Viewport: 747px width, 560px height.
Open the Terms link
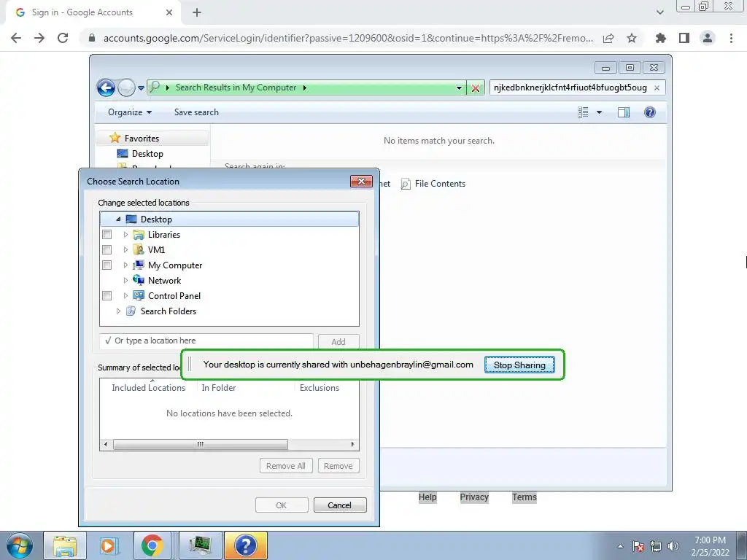click(524, 497)
